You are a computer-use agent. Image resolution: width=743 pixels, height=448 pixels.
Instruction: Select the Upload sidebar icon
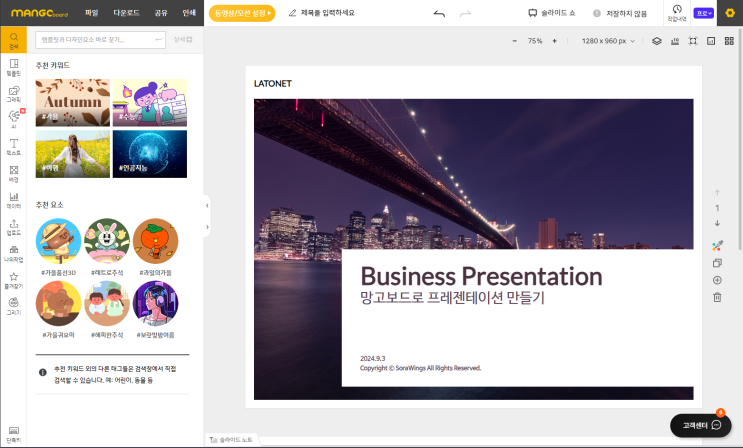tap(13, 226)
